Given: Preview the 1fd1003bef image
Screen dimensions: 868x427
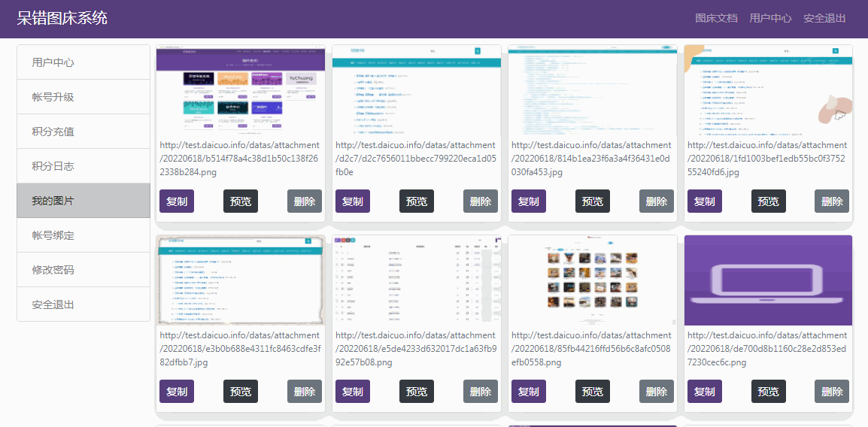Looking at the screenshot, I should (768, 201).
